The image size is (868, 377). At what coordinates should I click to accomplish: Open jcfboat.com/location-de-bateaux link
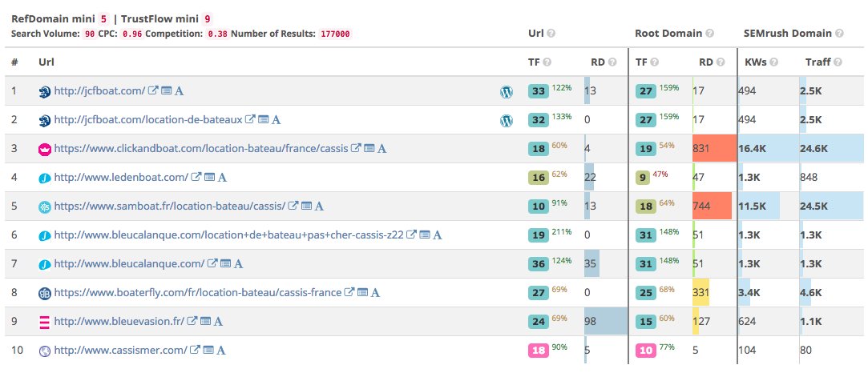[x=148, y=119]
